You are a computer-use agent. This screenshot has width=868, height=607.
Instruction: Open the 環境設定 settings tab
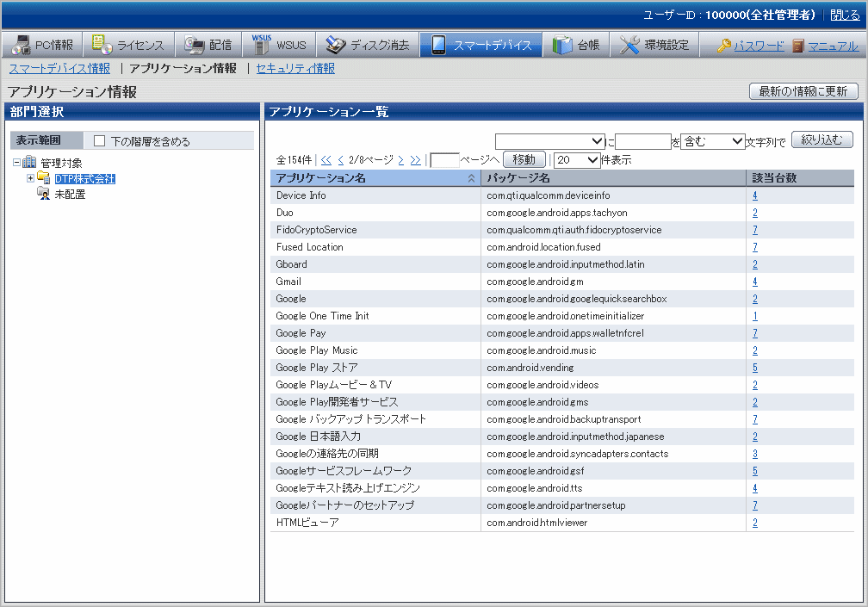pos(654,45)
